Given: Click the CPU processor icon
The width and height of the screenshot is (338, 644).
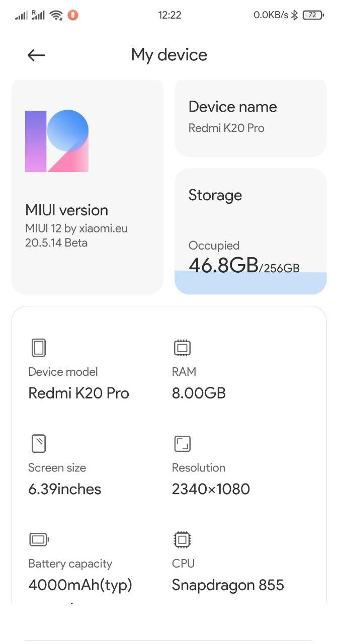Looking at the screenshot, I should [182, 540].
